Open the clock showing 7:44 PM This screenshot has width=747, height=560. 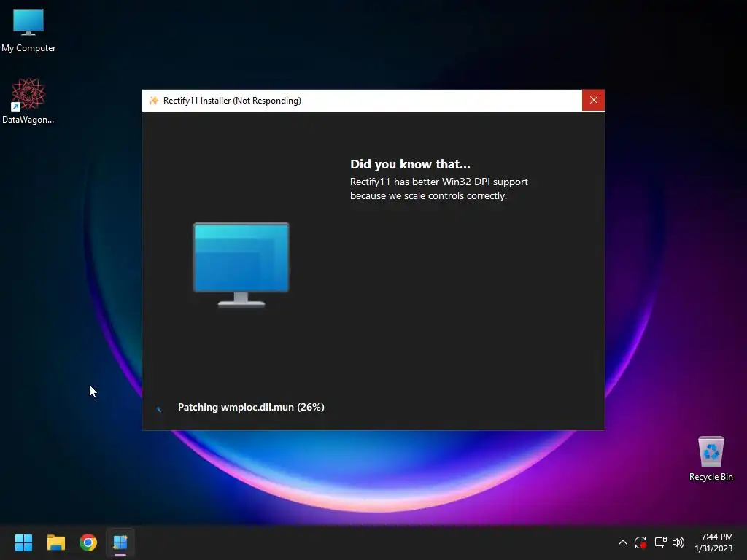click(713, 542)
